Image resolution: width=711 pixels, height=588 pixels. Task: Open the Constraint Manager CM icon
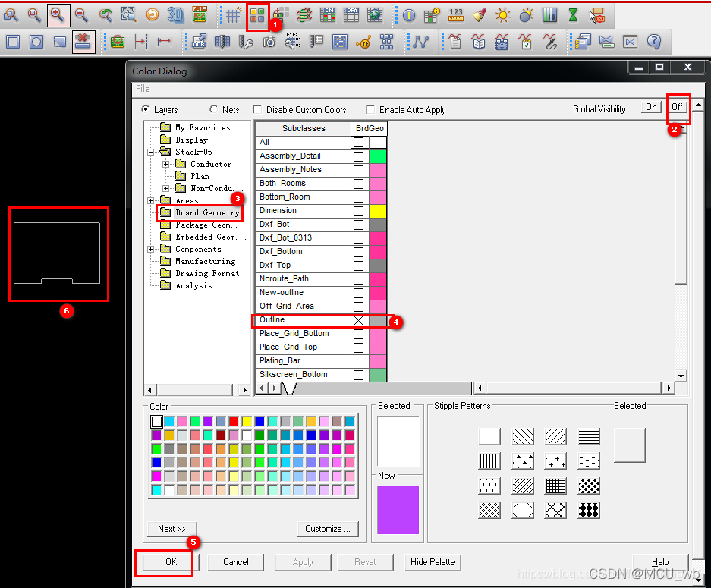click(x=327, y=15)
